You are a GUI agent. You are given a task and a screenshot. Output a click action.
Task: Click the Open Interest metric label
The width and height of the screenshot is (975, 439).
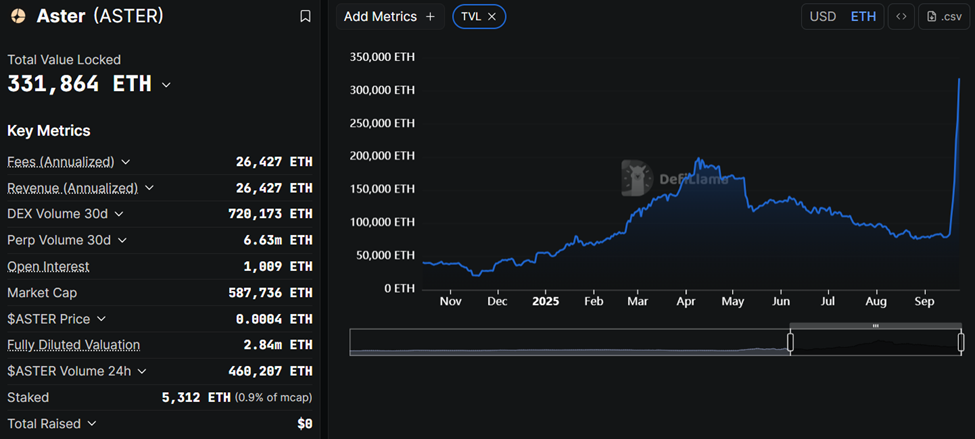pos(48,267)
